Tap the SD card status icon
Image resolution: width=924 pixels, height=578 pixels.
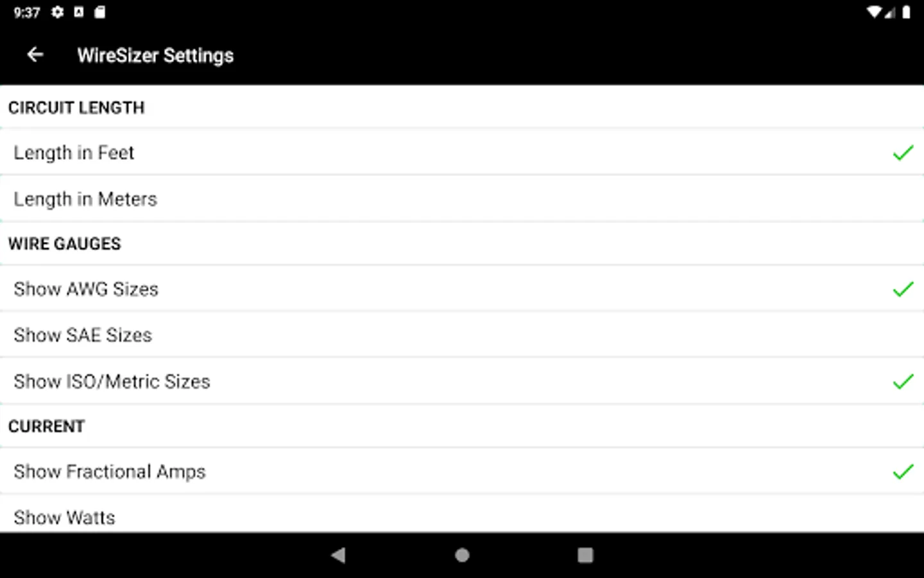(99, 12)
